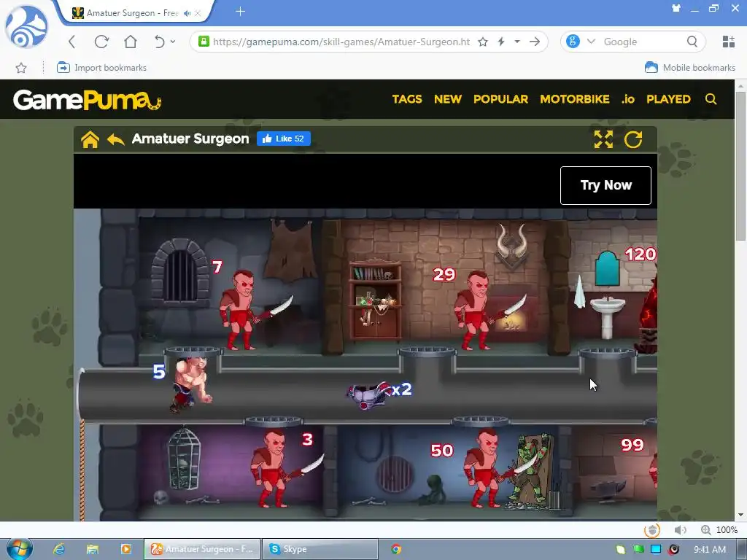This screenshot has height=560, width=747.
Task: Click the bookmarks bar star icon
Action: tap(21, 68)
